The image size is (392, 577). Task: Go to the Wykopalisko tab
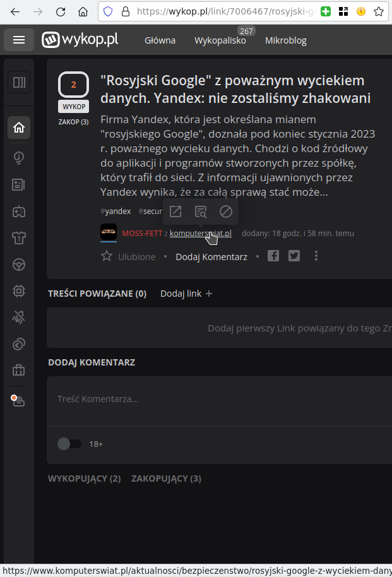click(x=220, y=40)
